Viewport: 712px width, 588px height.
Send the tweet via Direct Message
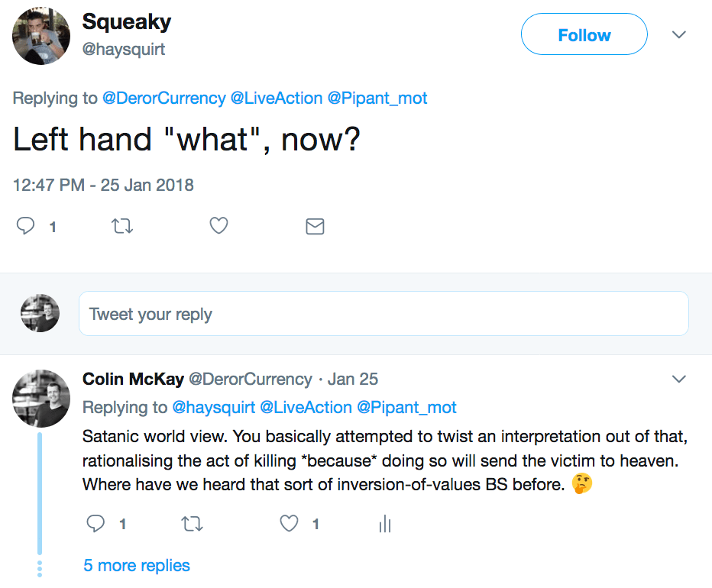pyautogui.click(x=315, y=225)
